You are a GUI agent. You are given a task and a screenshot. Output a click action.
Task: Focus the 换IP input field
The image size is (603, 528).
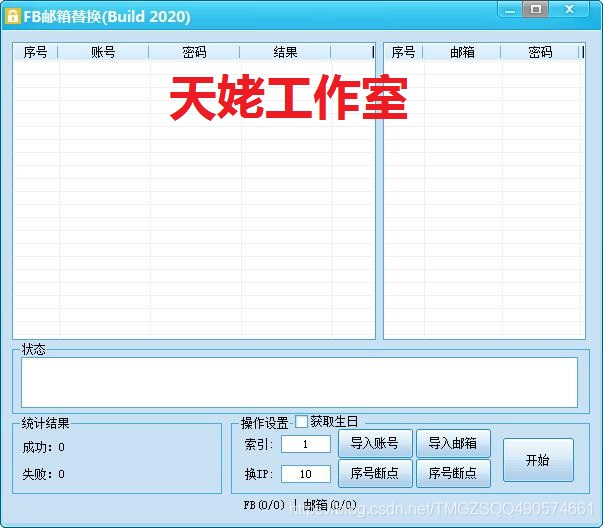(306, 474)
